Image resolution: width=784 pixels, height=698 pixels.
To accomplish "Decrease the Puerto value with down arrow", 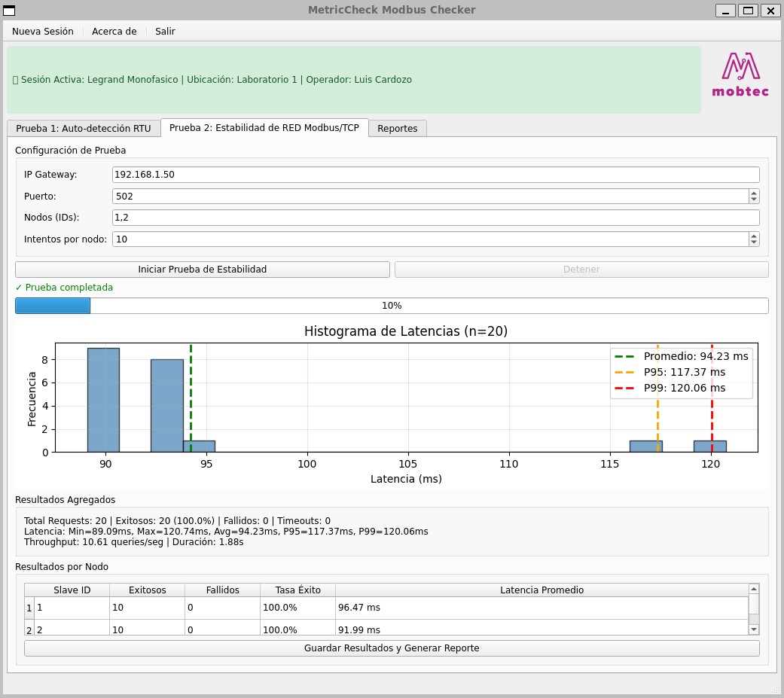I will (x=754, y=200).
